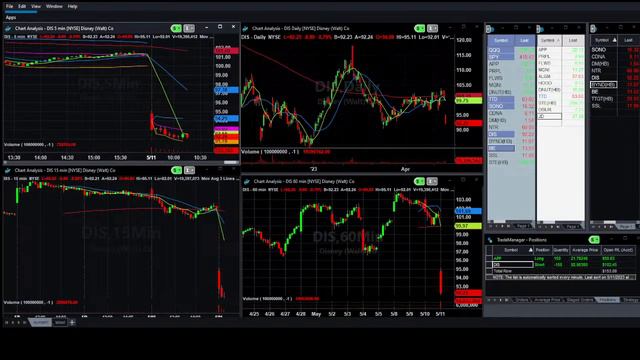Select HOOD in the white watchlist
The width and height of the screenshot is (640, 360).
coord(549,83)
